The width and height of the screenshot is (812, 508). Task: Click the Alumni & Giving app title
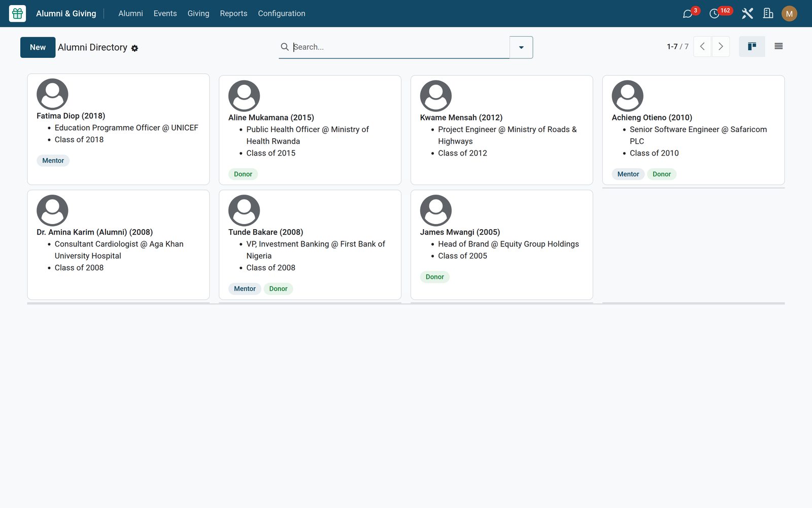66,14
